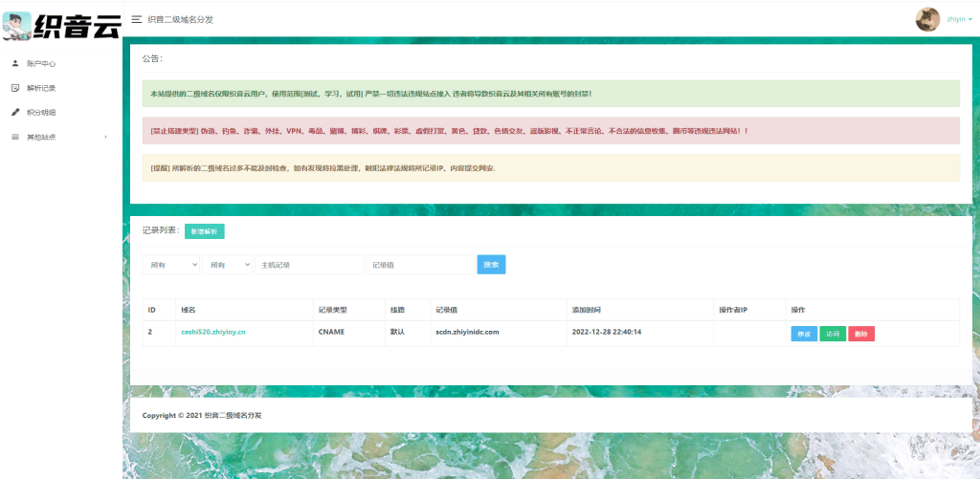Click the green 访问 button
The height and width of the screenshot is (479, 980).
[x=833, y=334]
